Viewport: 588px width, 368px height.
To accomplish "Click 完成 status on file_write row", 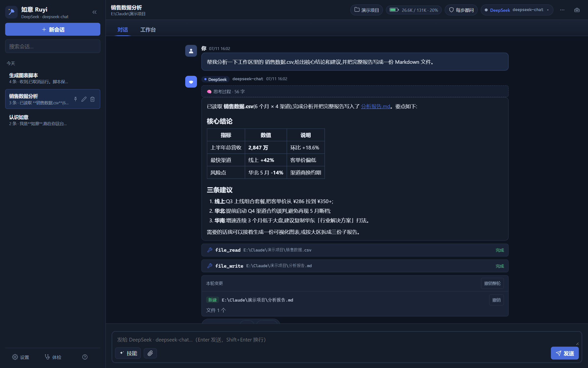I will 500,266.
